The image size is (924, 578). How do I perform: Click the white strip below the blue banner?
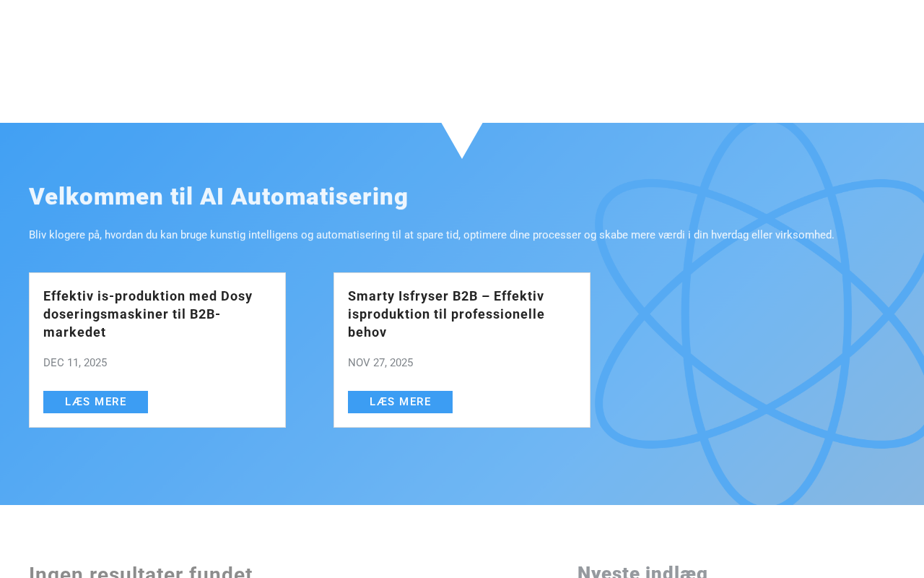[x=462, y=531]
